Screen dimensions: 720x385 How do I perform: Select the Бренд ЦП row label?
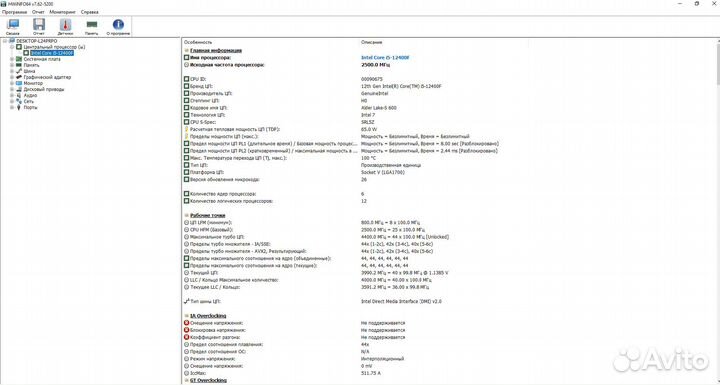202,86
